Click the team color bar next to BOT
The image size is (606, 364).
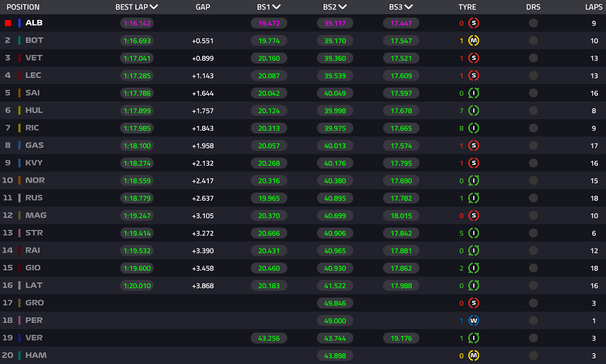coord(19,41)
